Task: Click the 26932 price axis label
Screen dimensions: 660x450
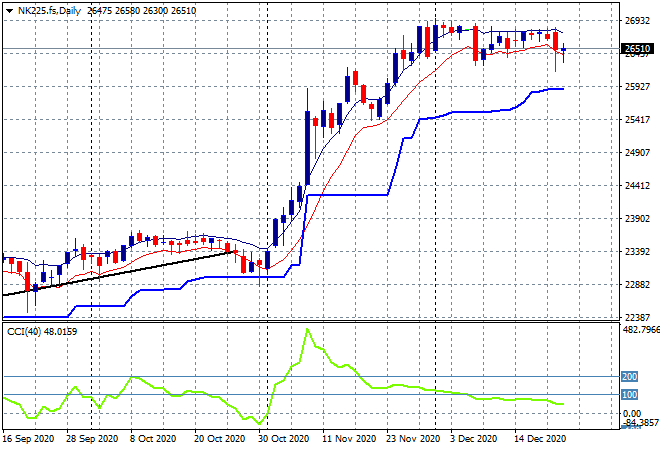Action: tap(637, 21)
